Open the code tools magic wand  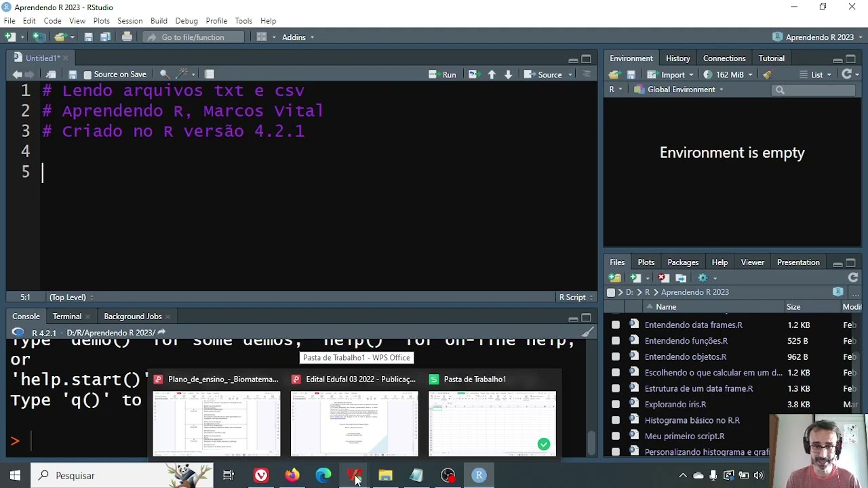point(182,75)
